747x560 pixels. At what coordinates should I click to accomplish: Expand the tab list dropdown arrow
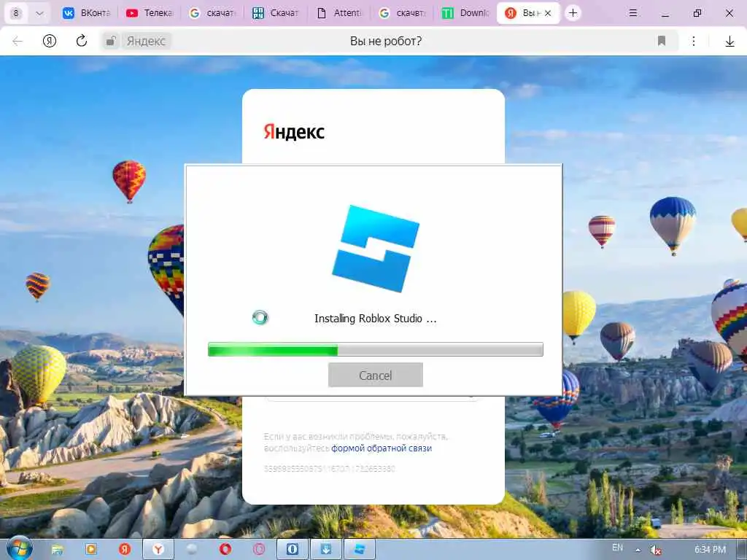(x=40, y=13)
